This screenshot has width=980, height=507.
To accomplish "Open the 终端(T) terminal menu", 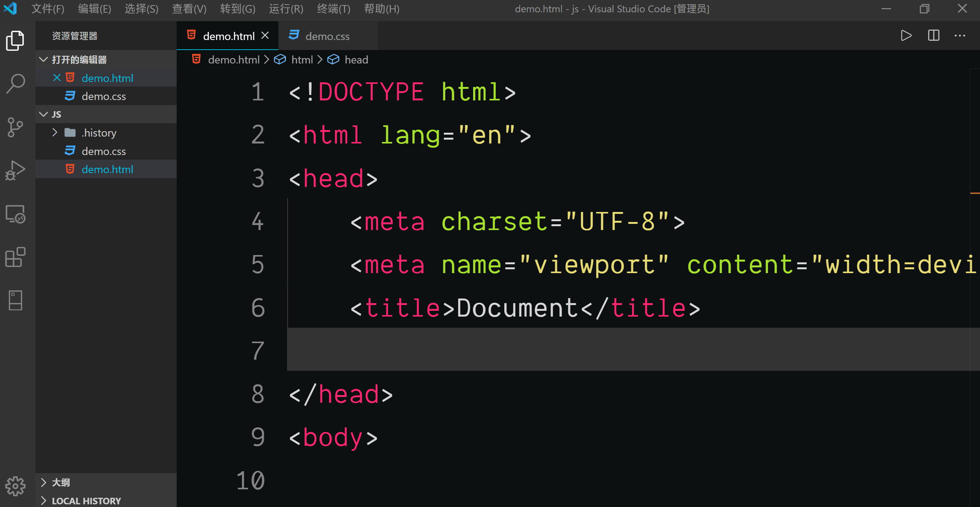I will point(333,8).
